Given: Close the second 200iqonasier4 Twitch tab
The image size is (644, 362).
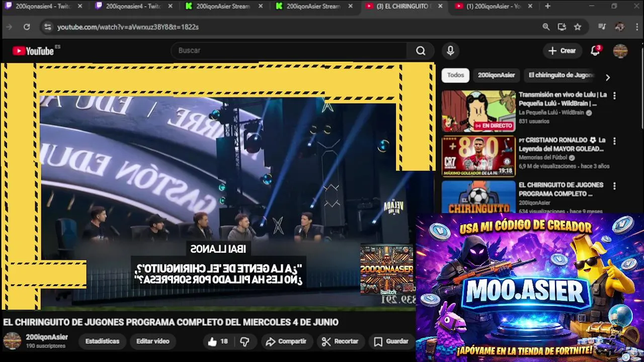Looking at the screenshot, I should 170,6.
